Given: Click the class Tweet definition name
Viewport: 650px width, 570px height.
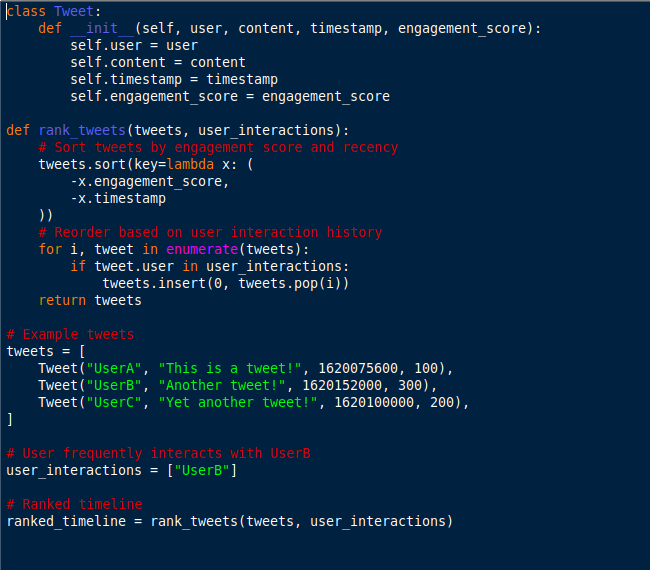Looking at the screenshot, I should pos(74,12).
